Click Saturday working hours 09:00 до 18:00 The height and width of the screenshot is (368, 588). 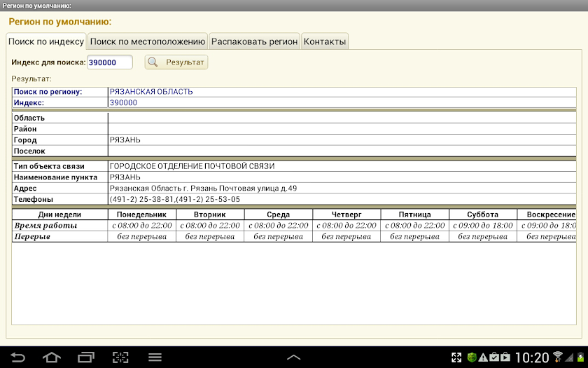click(482, 226)
